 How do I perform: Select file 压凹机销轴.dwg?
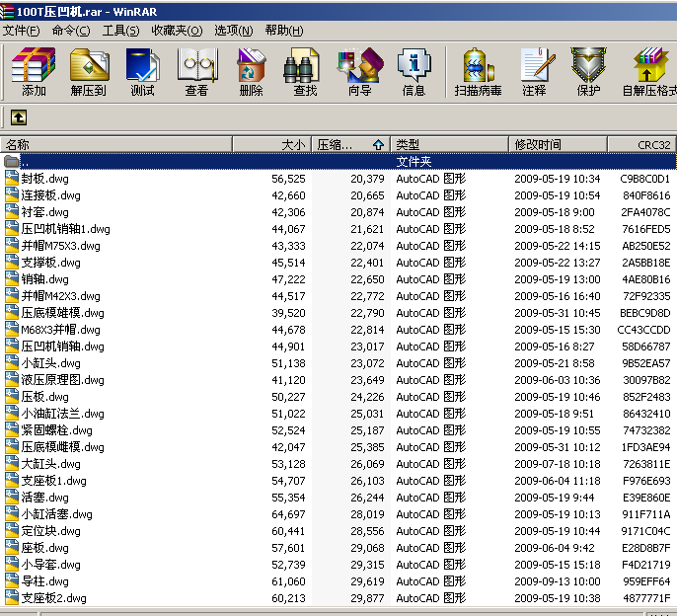coord(62,346)
